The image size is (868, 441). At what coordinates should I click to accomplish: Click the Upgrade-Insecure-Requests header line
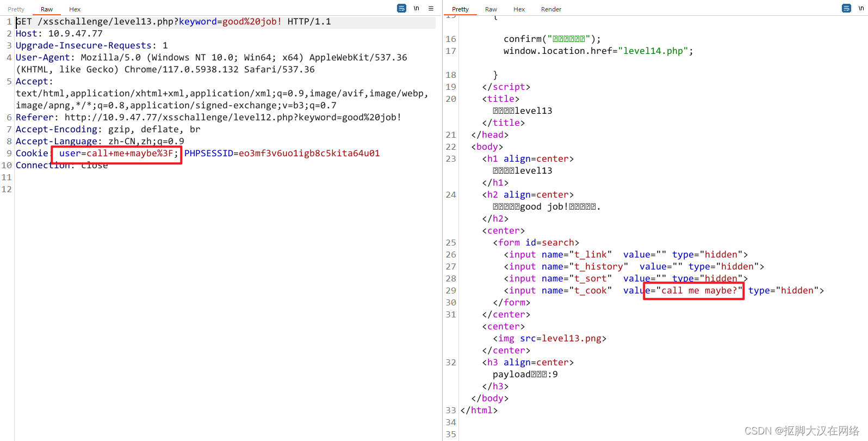tap(92, 46)
